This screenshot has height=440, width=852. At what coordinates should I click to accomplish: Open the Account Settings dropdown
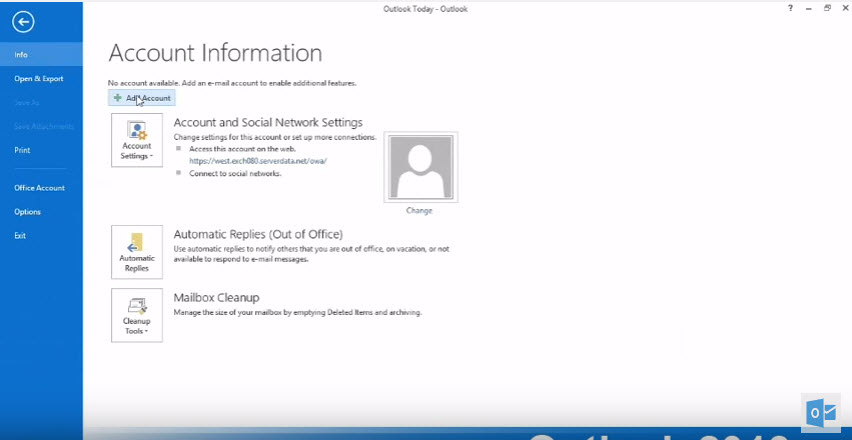137,140
